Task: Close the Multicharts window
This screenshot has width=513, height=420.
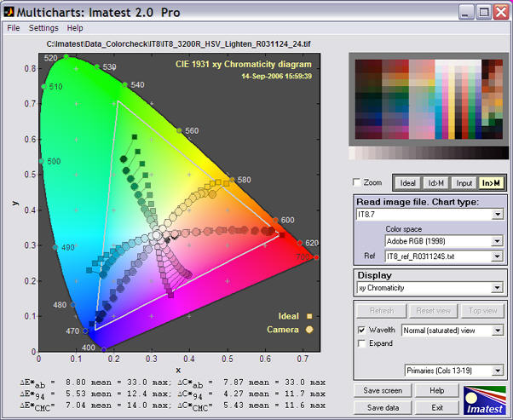Action: pos(501,13)
